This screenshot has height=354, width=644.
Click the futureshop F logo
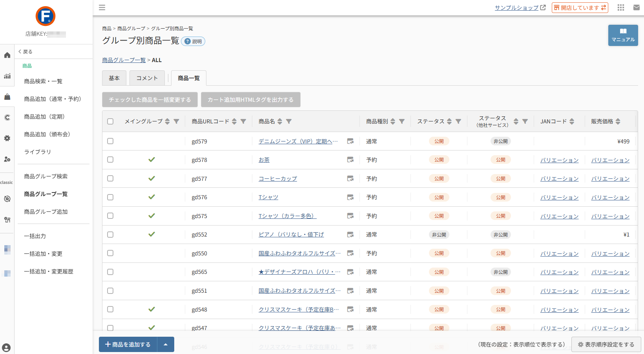pyautogui.click(x=46, y=16)
